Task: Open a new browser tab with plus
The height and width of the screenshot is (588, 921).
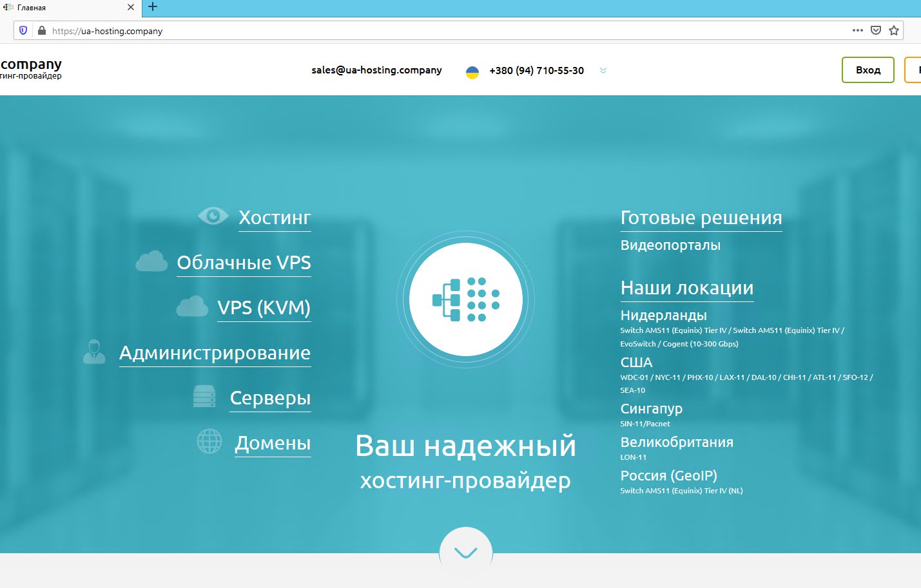Action: pos(153,7)
